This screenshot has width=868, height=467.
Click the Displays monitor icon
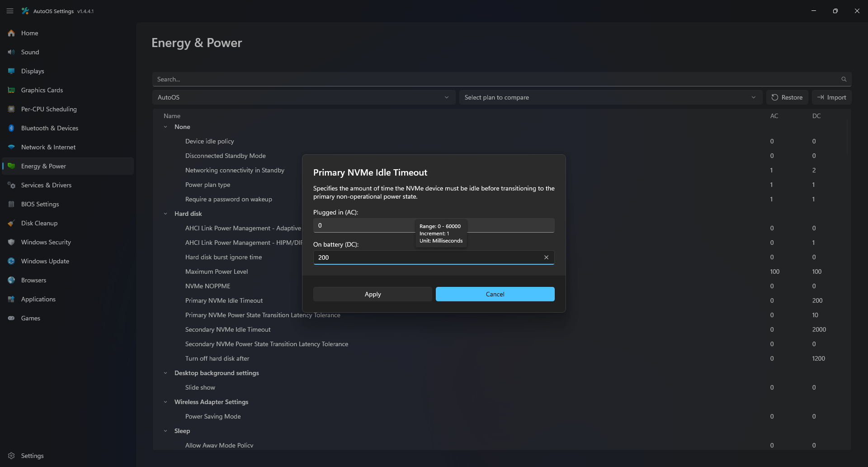pyautogui.click(x=11, y=71)
